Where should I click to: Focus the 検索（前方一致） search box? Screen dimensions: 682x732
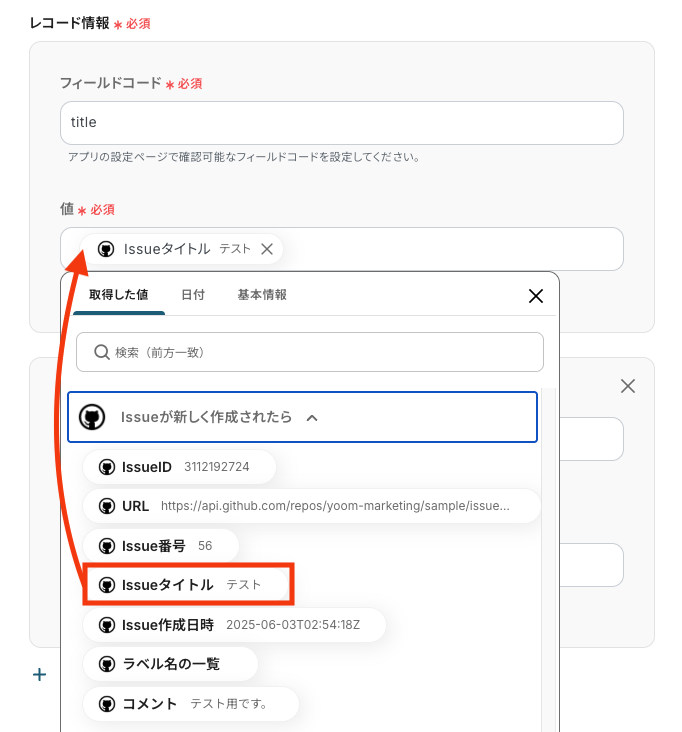310,352
